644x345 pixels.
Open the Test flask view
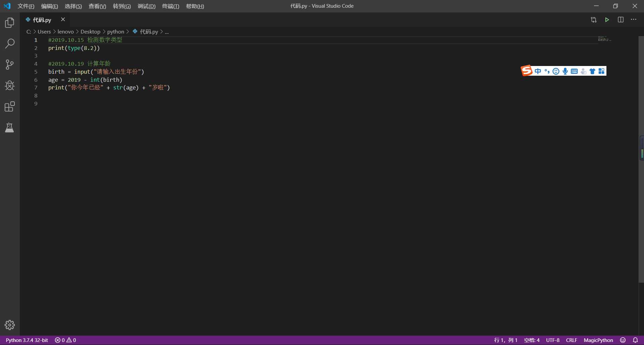click(10, 128)
